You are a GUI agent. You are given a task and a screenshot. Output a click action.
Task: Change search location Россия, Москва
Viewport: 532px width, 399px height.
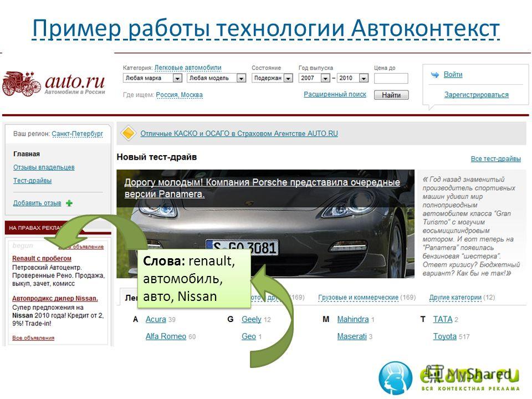(x=179, y=95)
